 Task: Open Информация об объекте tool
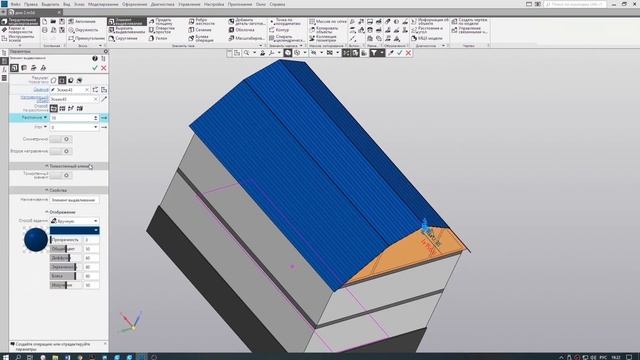pyautogui.click(x=430, y=22)
